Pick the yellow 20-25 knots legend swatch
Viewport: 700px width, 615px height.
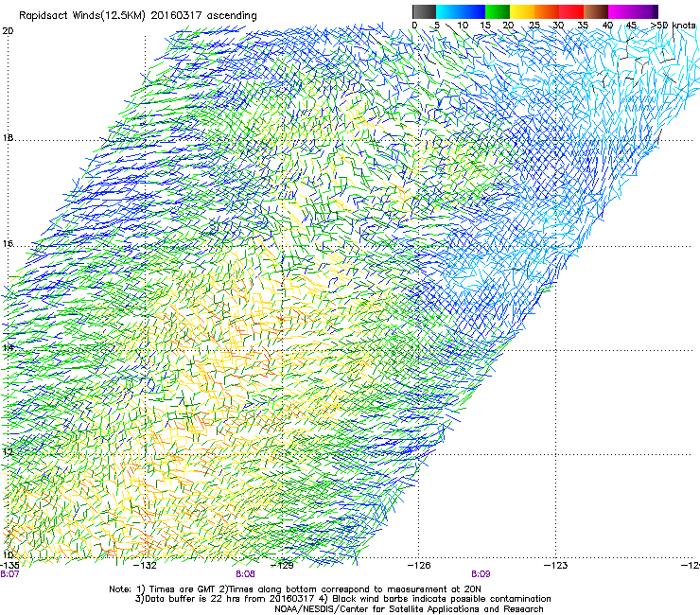tap(522, 11)
